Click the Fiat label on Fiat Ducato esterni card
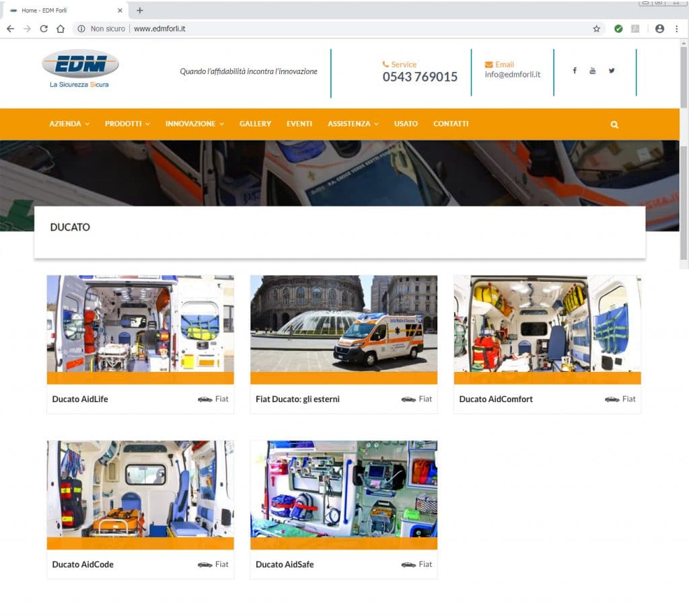Image resolution: width=689 pixels, height=616 pixels. [425, 399]
